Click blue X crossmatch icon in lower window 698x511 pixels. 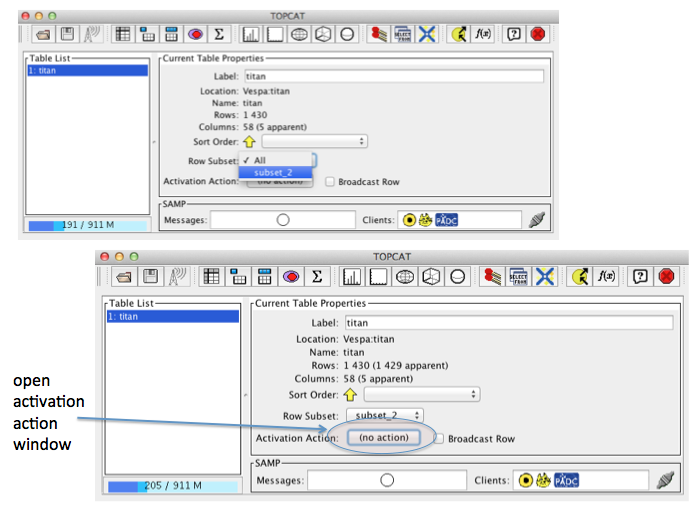coord(545,277)
